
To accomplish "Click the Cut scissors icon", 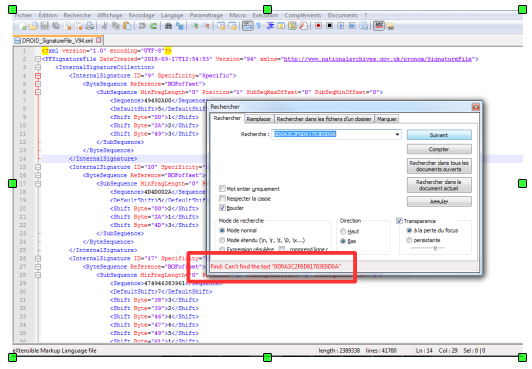I will pyautogui.click(x=105, y=26).
